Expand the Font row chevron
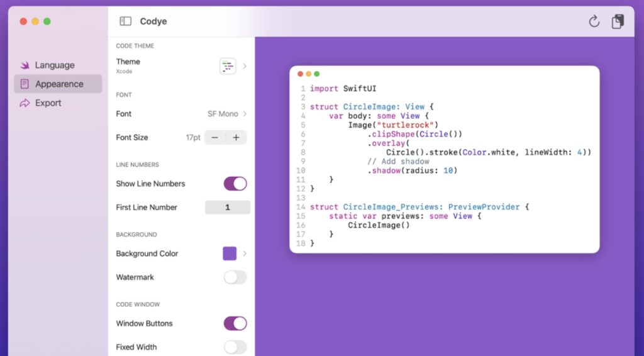Screen dimensions: 644x356 click(x=245, y=114)
